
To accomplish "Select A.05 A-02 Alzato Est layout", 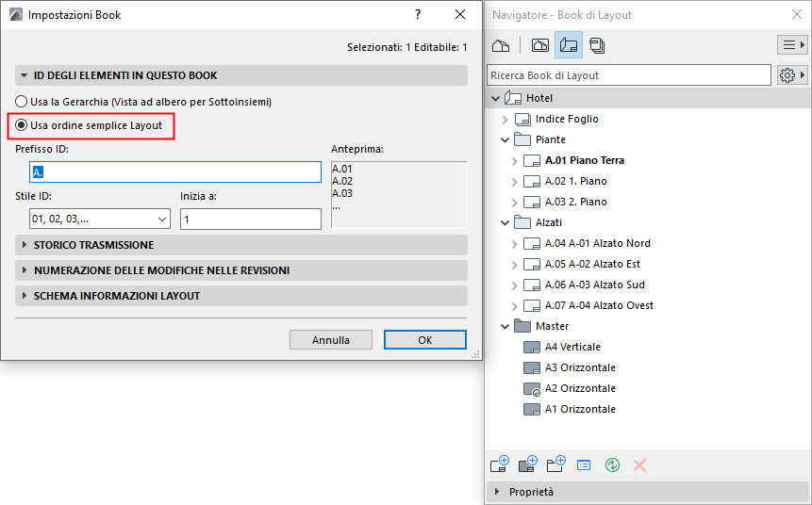I will pyautogui.click(x=592, y=264).
